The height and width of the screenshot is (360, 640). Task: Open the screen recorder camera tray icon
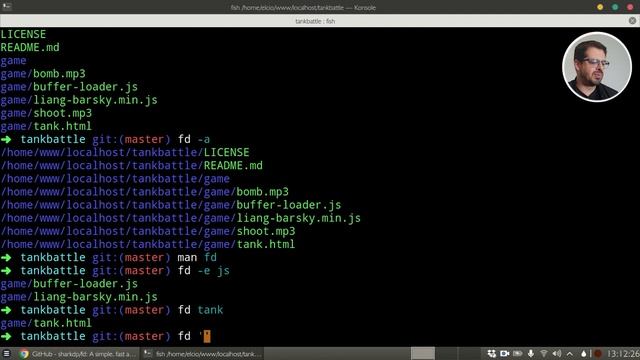[x=504, y=353]
